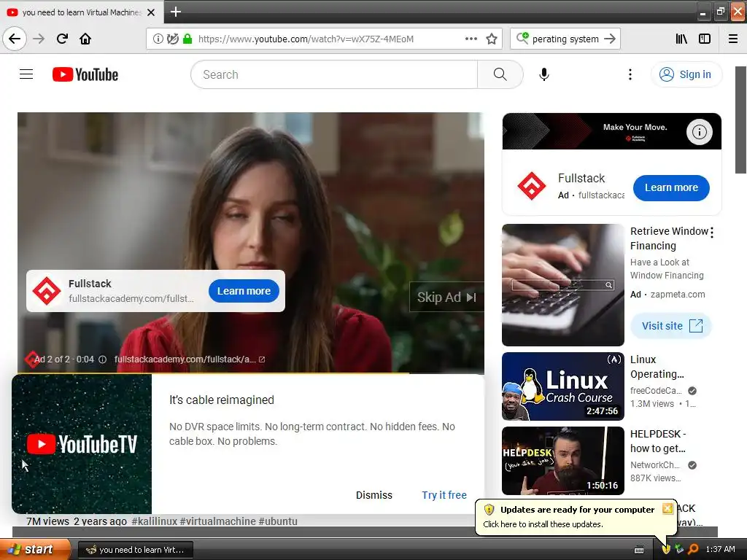Click the 'perating system' browser search box
Screen dimensions: 747x560
pyautogui.click(x=565, y=39)
